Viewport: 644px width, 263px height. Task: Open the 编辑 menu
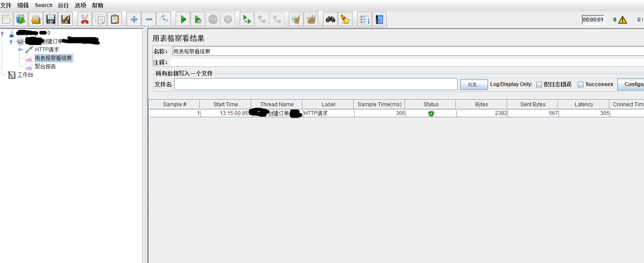(x=23, y=5)
